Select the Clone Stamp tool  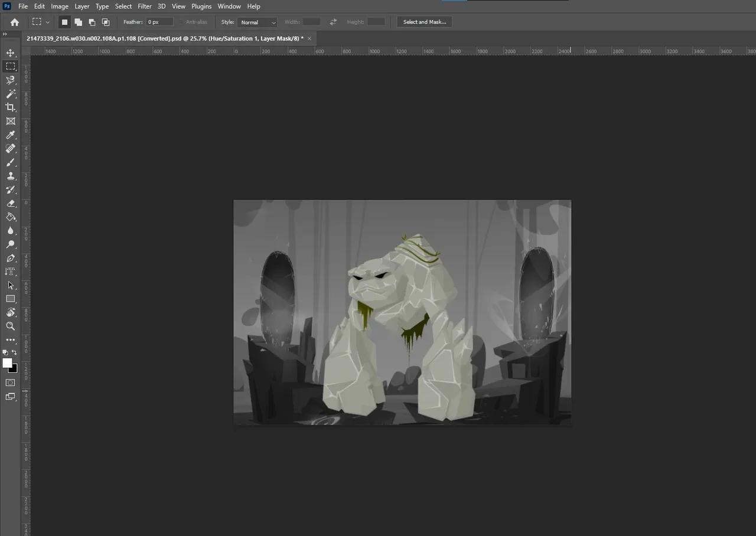click(x=11, y=176)
